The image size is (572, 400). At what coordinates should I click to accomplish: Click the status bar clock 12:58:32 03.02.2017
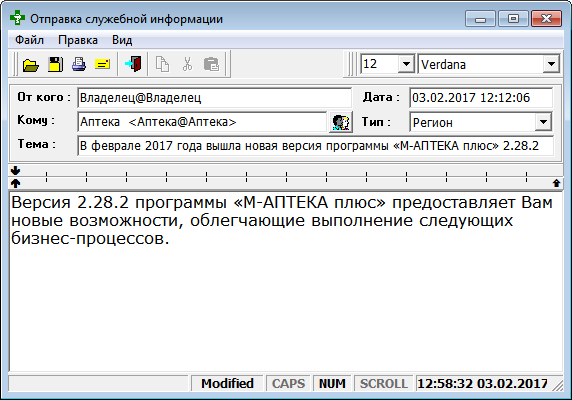(x=482, y=383)
